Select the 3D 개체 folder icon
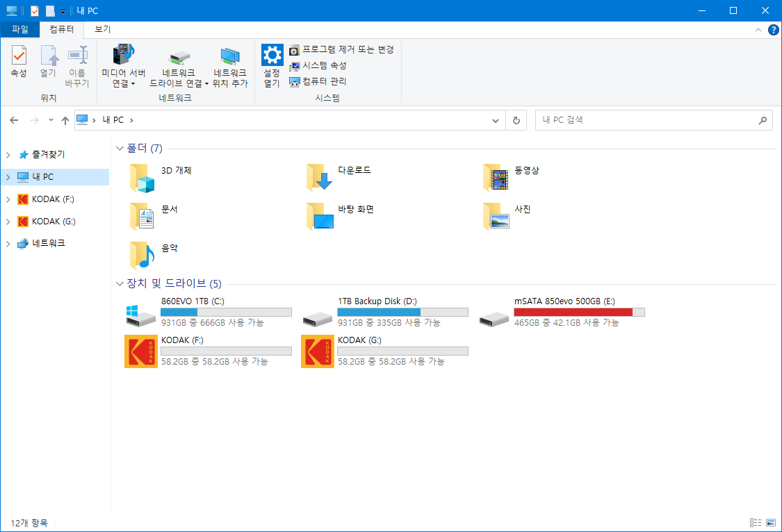 (x=142, y=178)
